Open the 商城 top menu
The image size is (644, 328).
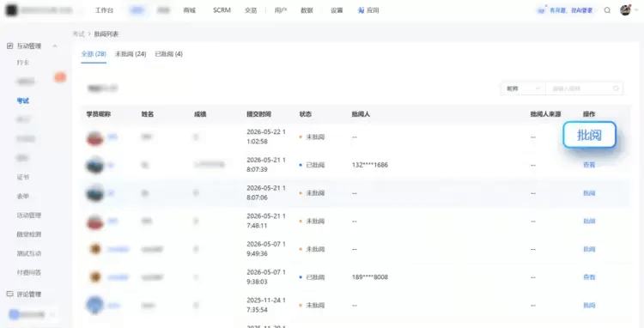[x=190, y=10]
